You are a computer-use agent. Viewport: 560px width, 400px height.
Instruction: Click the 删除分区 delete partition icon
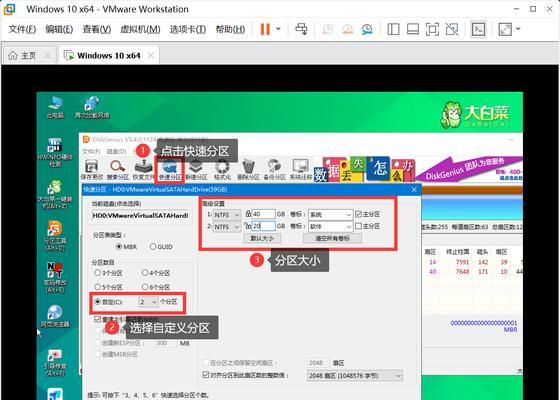tap(248, 169)
